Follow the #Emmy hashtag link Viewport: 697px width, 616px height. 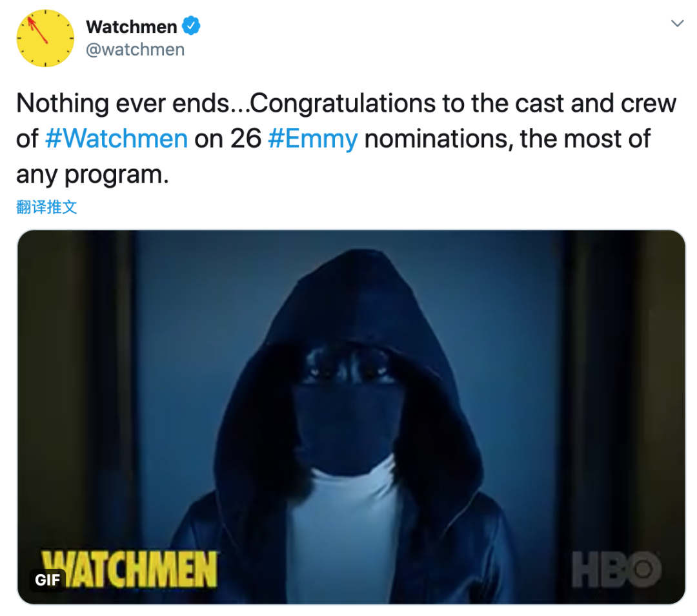coord(313,139)
